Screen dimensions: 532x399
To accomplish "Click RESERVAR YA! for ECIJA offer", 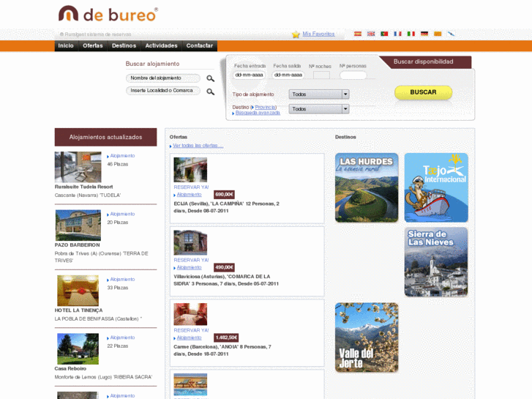I will coord(191,187).
